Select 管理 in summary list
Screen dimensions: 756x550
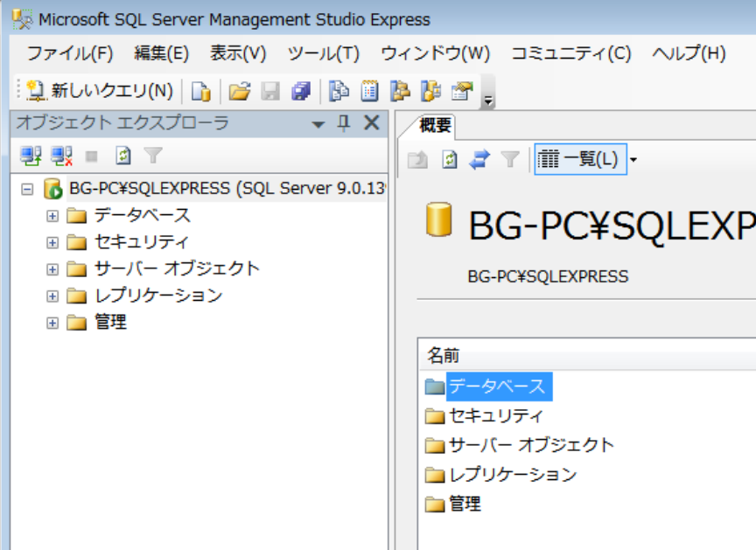pos(465,505)
